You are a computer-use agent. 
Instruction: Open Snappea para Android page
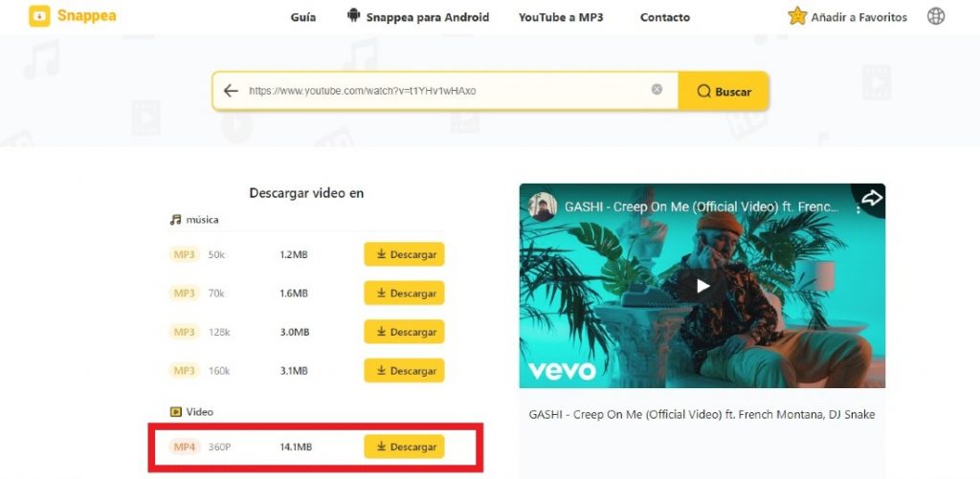418,17
